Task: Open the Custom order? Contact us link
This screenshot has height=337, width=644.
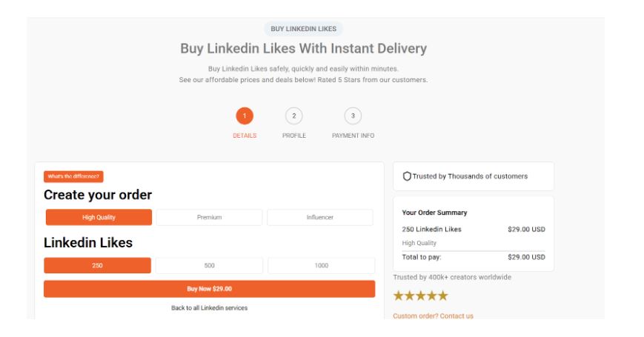Action: [433, 316]
